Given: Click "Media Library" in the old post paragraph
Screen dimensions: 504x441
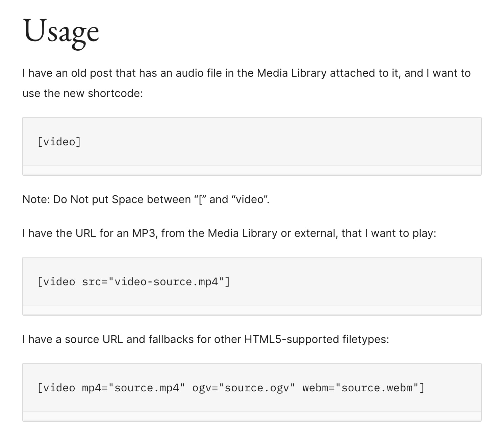Looking at the screenshot, I should tap(292, 73).
